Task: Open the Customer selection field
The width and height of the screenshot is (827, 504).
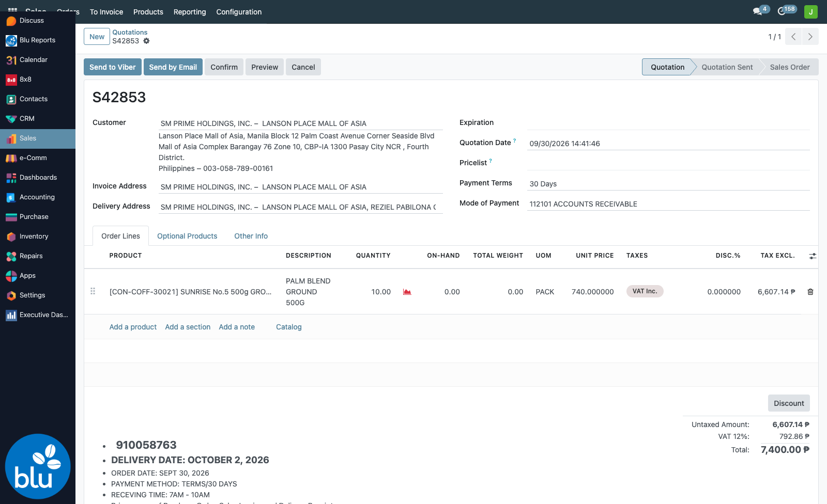Action: point(301,123)
